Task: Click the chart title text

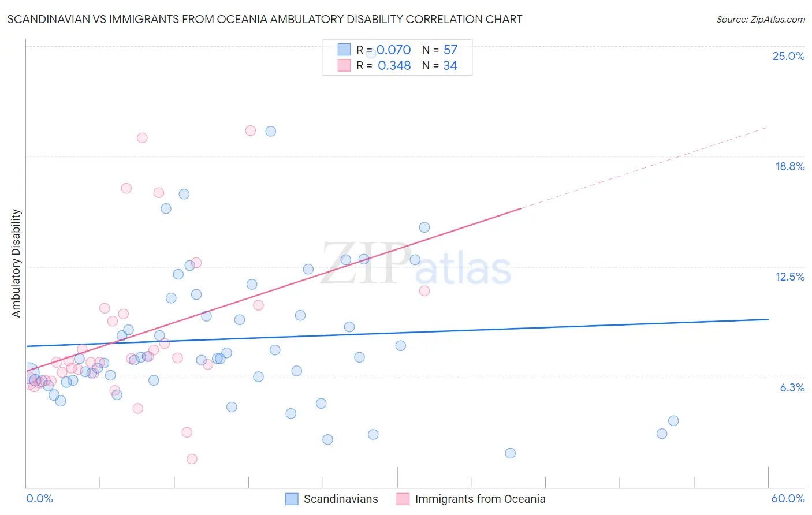Action: (x=265, y=19)
